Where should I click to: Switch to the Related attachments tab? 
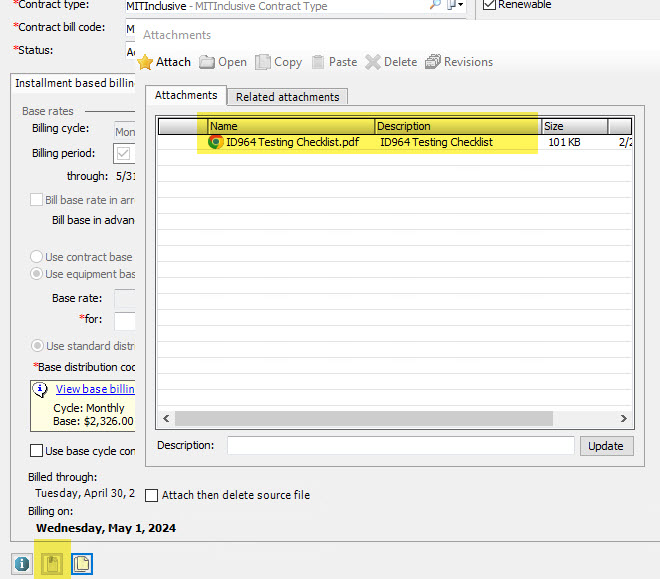[x=287, y=97]
